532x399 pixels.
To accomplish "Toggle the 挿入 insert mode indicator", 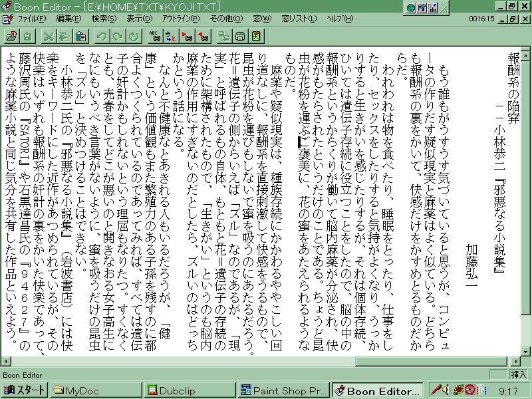I will pyautogui.click(x=519, y=374).
